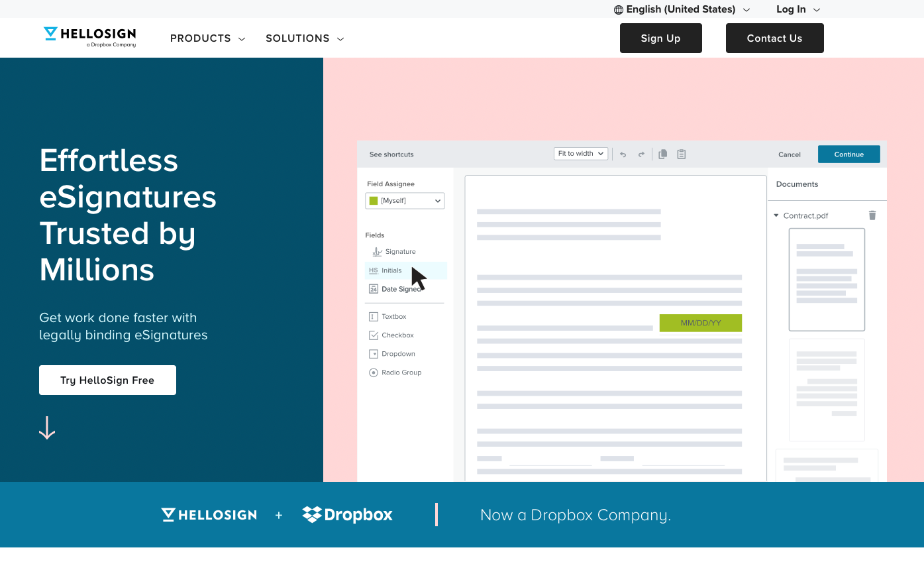Select the Dropdown field icon

click(x=374, y=354)
